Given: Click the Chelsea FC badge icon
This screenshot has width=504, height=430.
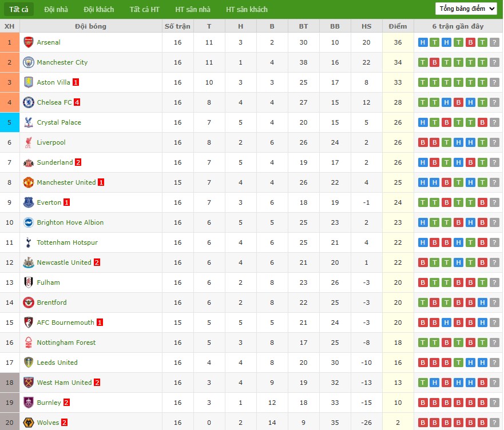Looking at the screenshot, I should coord(28,102).
